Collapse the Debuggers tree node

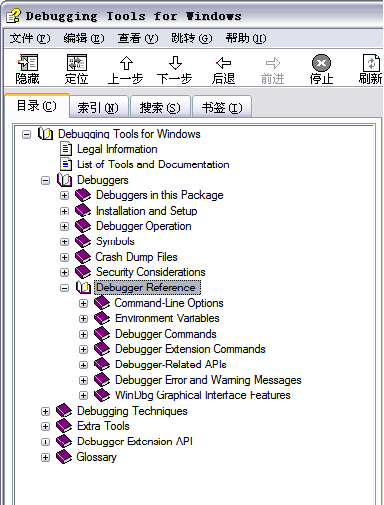(x=45, y=181)
